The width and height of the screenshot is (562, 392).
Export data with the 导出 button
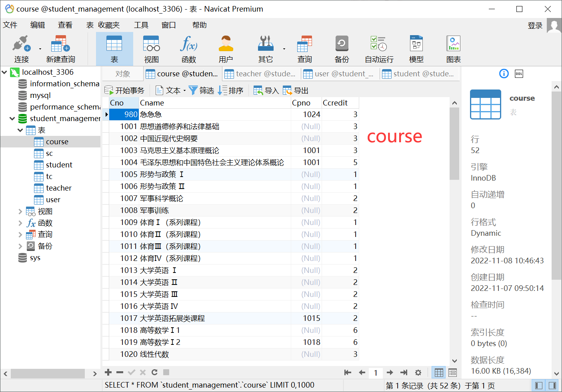pos(295,90)
